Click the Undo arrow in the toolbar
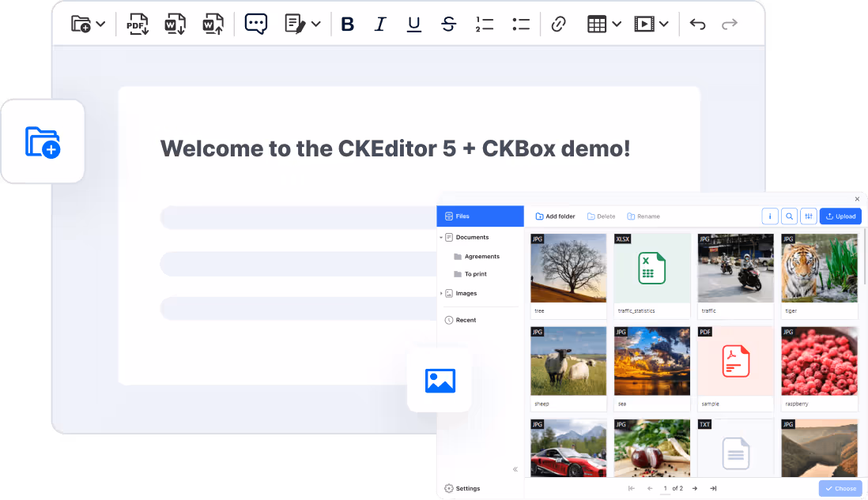The width and height of the screenshot is (868, 500). click(x=697, y=24)
